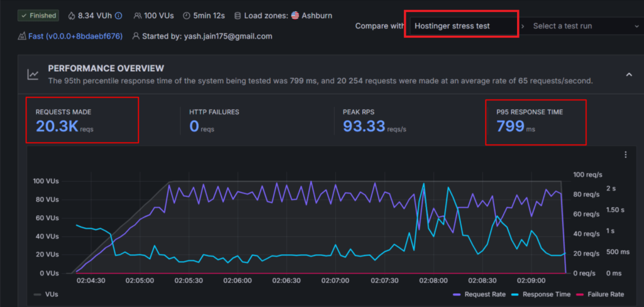This screenshot has width=644, height=307.
Task: Click the Finished status badge
Action: click(x=38, y=16)
